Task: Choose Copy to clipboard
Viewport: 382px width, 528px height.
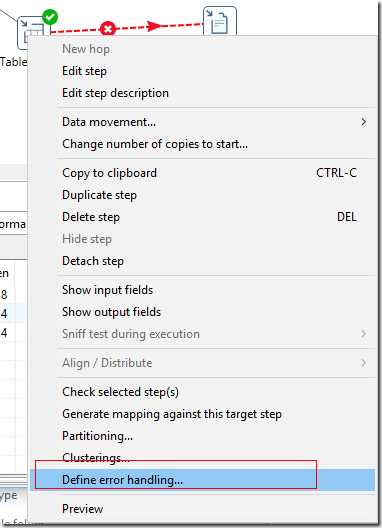Action: [x=109, y=173]
